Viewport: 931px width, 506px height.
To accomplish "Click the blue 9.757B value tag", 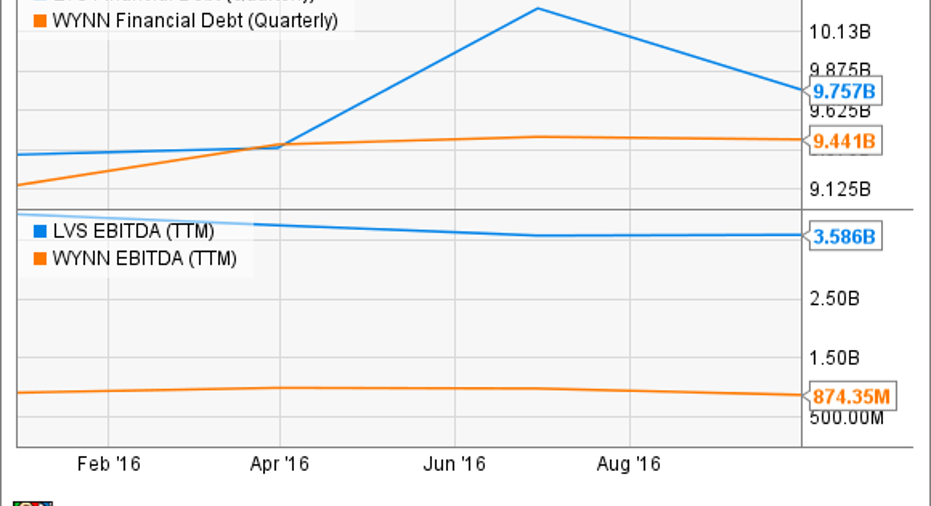I will (844, 91).
